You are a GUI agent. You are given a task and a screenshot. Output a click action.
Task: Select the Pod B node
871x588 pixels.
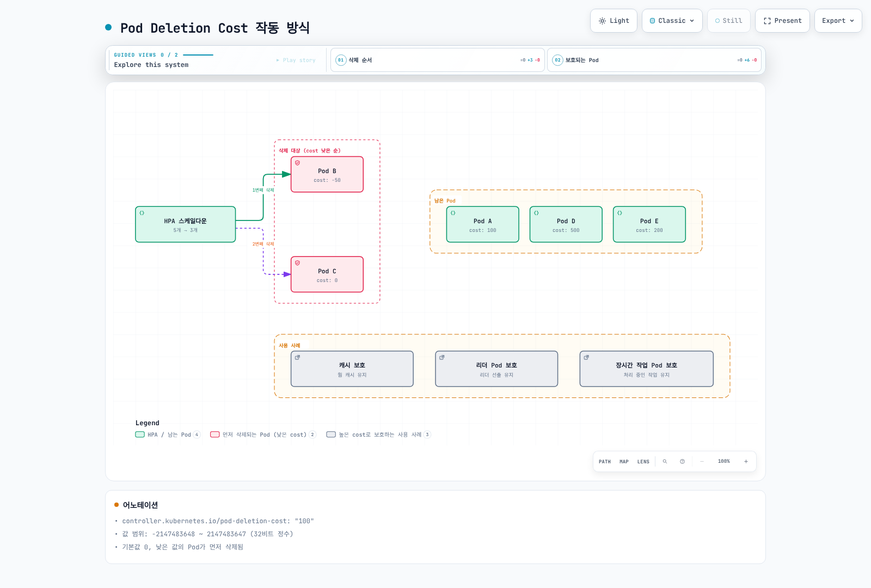coord(327,174)
